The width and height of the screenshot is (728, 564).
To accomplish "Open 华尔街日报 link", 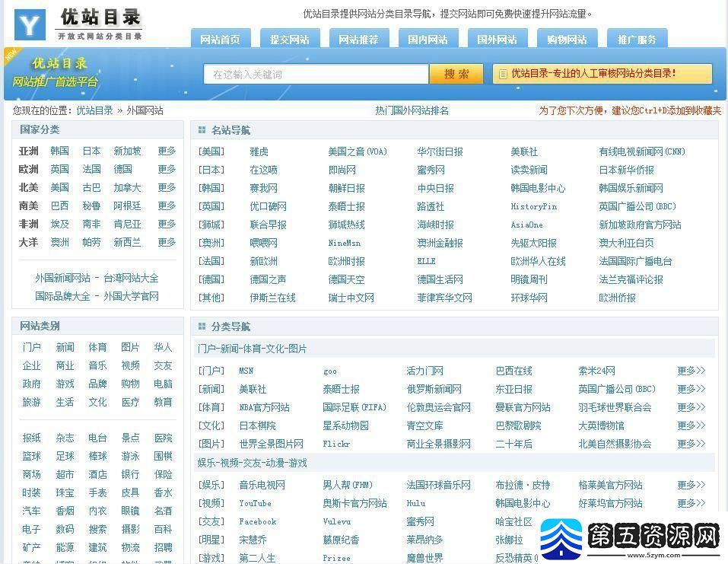I will click(x=440, y=151).
